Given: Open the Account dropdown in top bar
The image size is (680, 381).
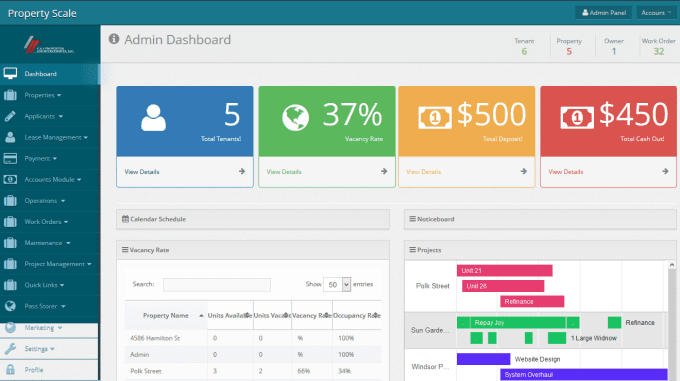Looking at the screenshot, I should tap(656, 13).
